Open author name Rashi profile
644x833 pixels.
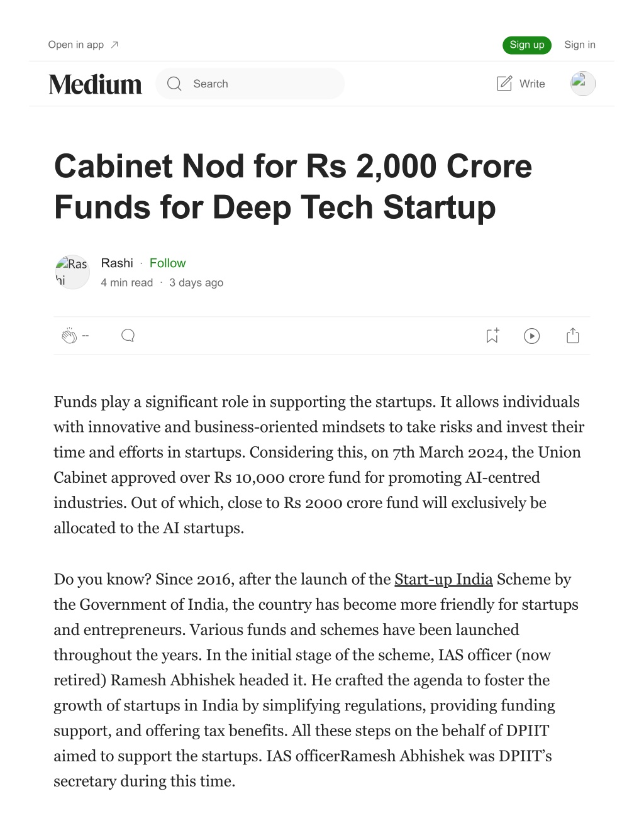(x=117, y=263)
